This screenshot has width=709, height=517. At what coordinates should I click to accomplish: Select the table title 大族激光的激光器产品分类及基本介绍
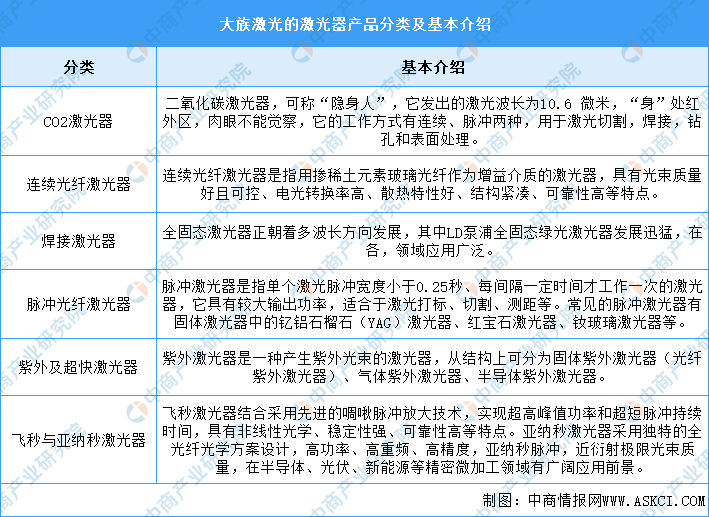point(355,24)
